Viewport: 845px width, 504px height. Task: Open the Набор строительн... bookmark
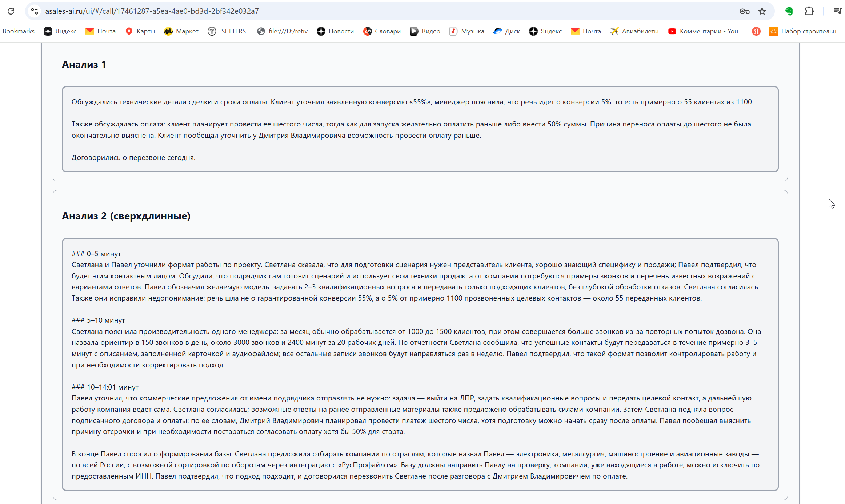pos(805,31)
